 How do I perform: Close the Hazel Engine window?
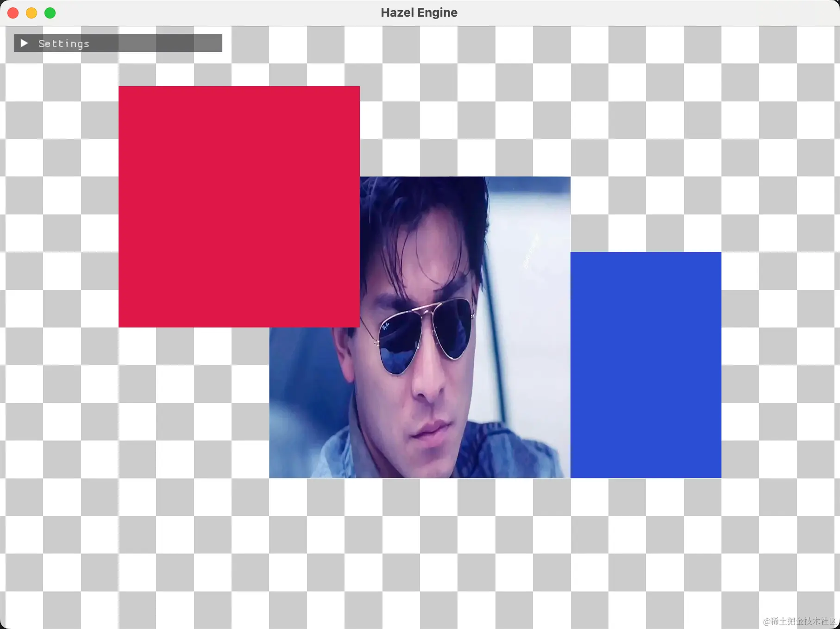(x=13, y=13)
